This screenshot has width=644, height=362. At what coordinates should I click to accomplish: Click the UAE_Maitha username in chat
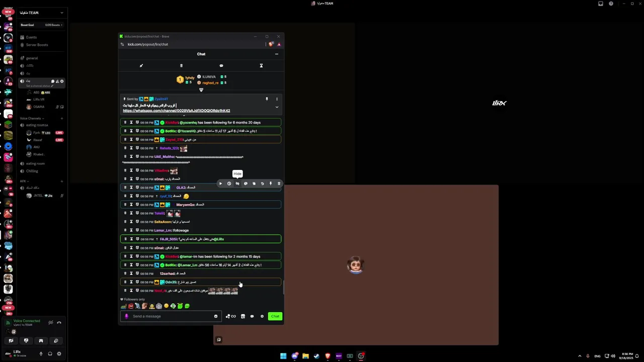164,157
